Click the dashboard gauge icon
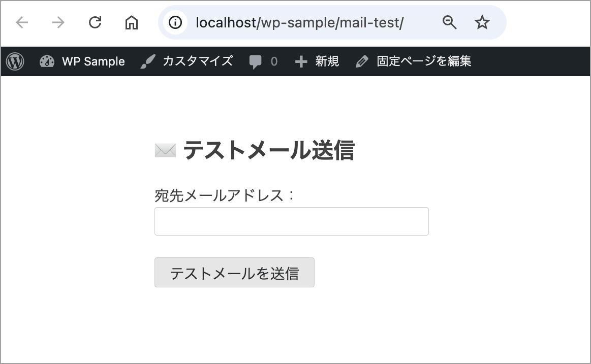Image resolution: width=591 pixels, height=364 pixels. pos(47,61)
